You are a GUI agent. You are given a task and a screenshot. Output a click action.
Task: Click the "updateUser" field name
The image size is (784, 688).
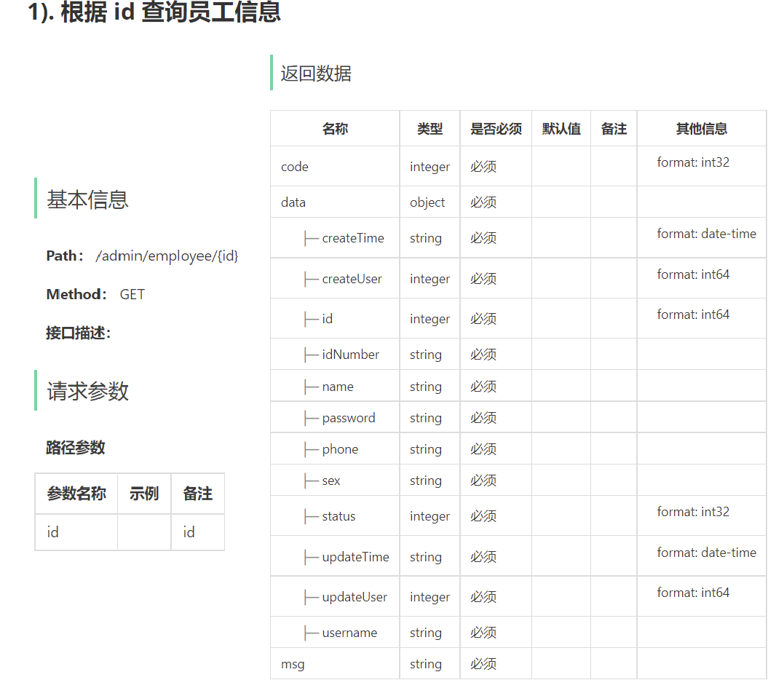pyautogui.click(x=355, y=597)
